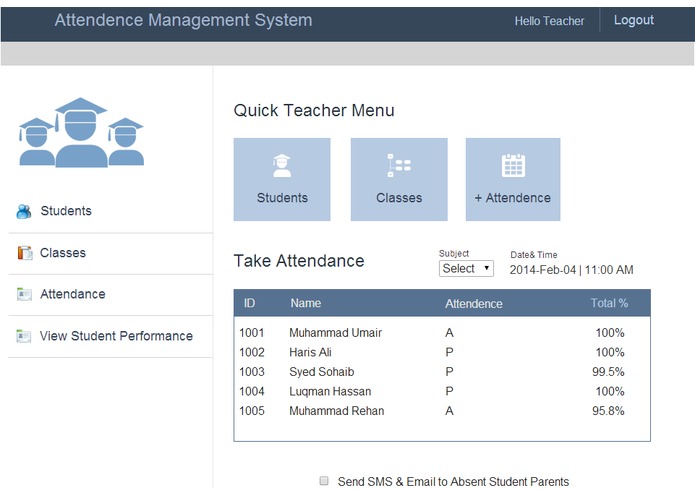Image resolution: width=695 pixels, height=494 pixels.
Task: Click the card icon beside Attendance in sidebar
Action: tap(24, 294)
